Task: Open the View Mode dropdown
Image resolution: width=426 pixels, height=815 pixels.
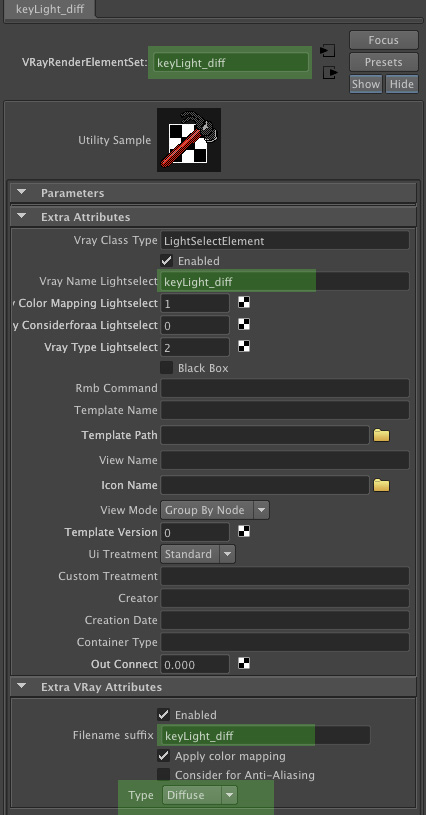Action: point(215,510)
